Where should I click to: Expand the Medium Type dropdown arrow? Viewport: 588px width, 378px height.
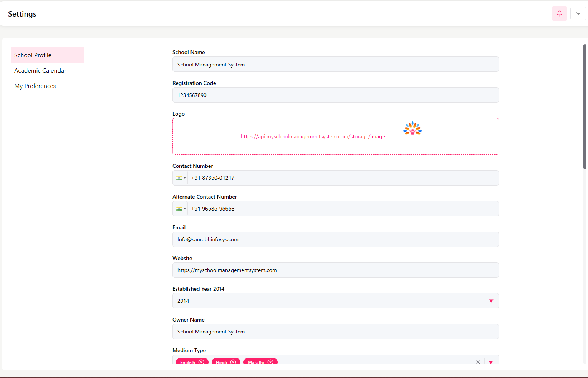pos(491,362)
